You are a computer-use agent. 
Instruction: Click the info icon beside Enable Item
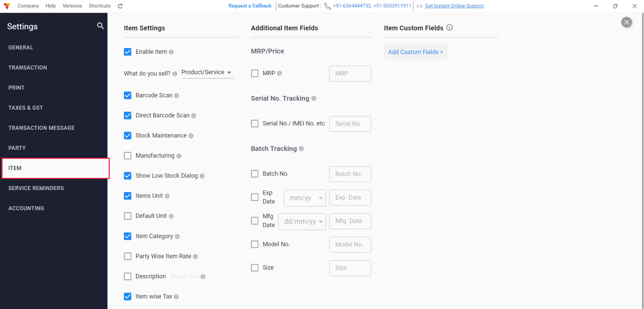[172, 52]
